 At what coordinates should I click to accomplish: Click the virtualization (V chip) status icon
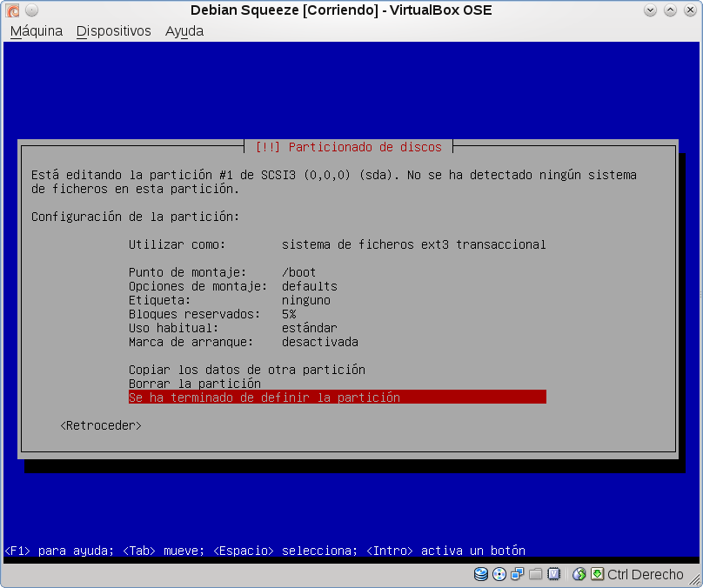click(553, 574)
